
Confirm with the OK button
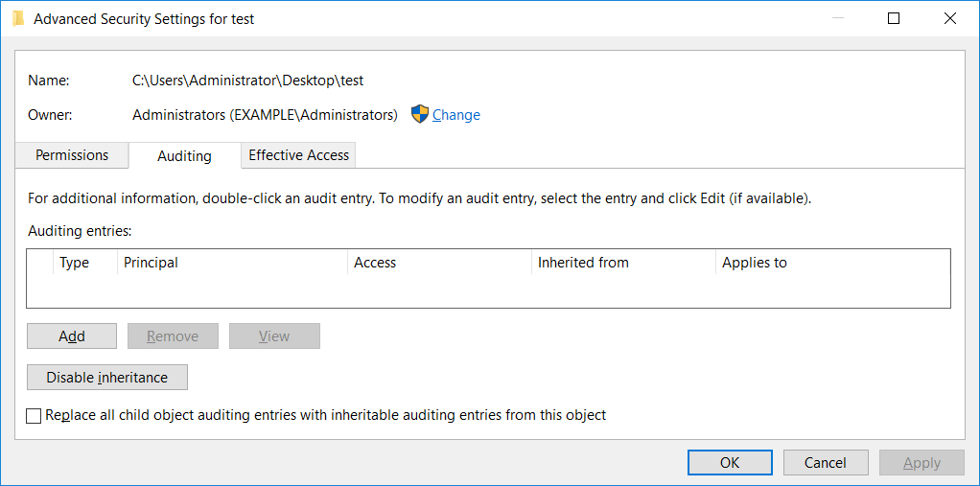click(730, 463)
